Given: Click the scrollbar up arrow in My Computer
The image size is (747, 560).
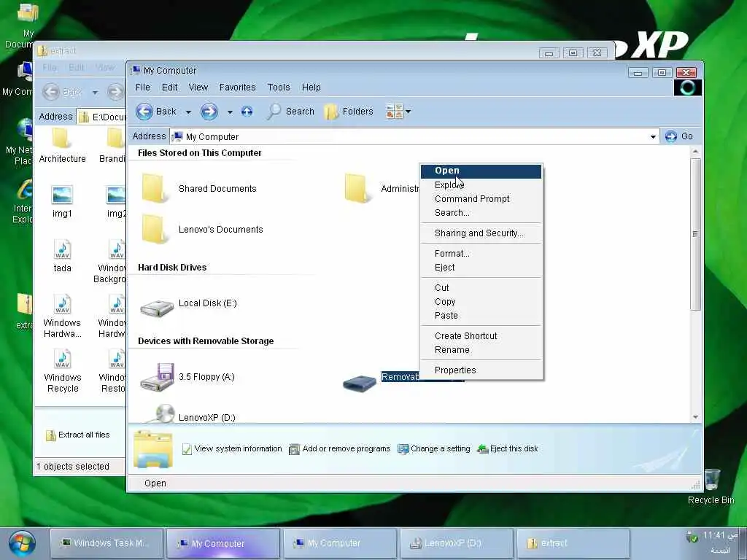Looking at the screenshot, I should pos(695,152).
